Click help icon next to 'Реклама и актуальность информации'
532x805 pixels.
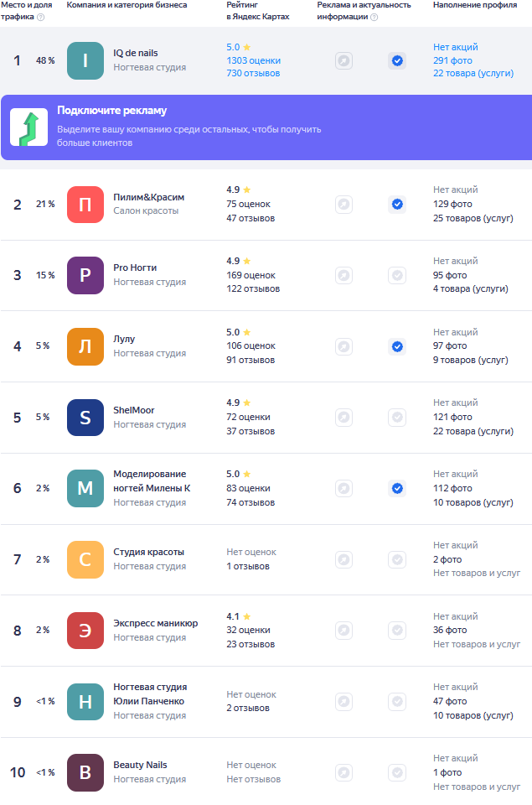click(x=374, y=17)
